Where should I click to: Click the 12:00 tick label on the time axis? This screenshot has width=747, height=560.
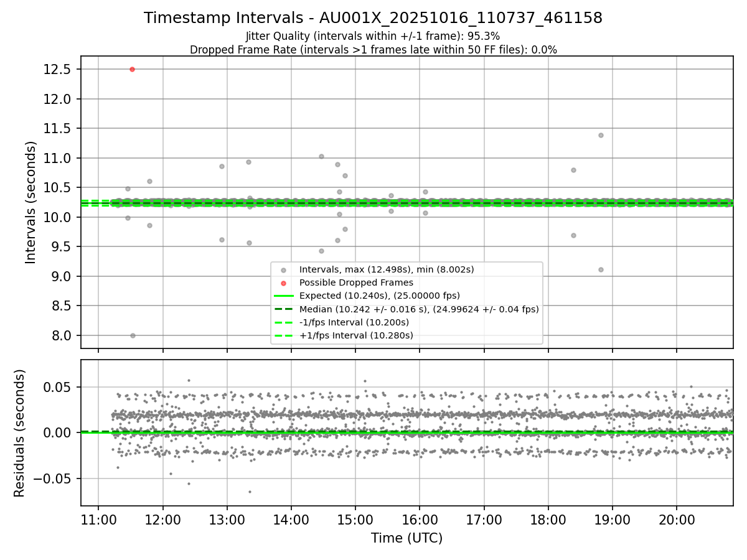tap(162, 519)
